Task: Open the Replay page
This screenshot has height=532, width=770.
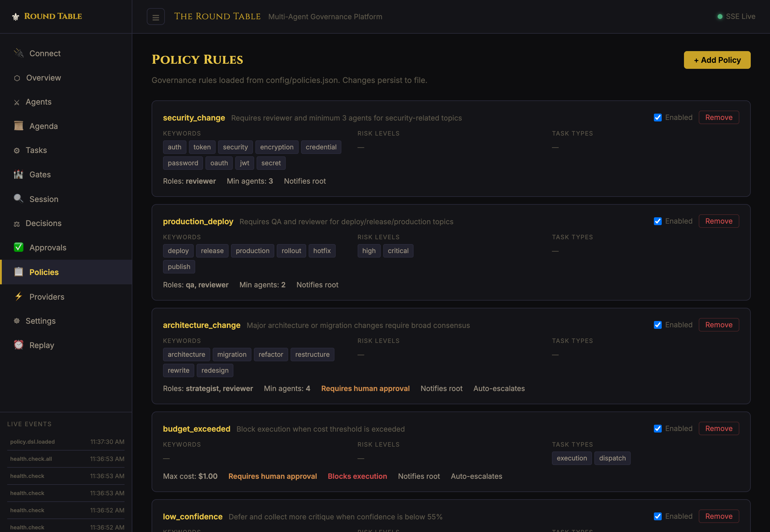Action: tap(66, 345)
